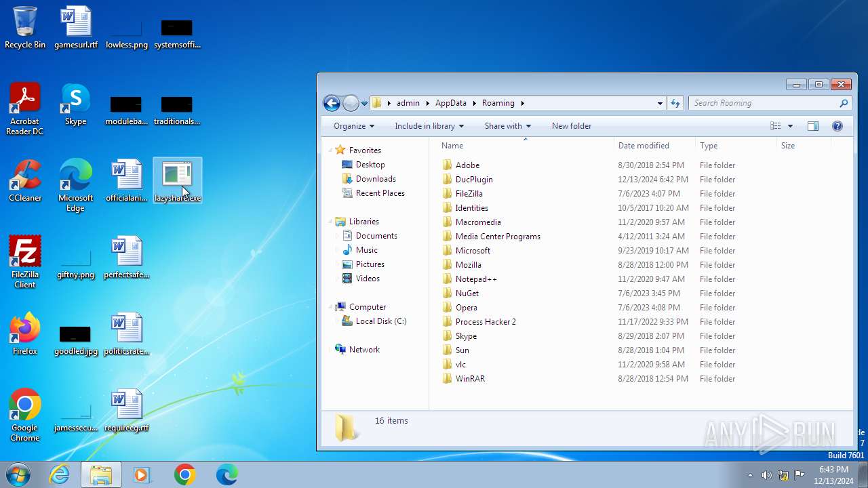Refresh the Roaming folder view
This screenshot has height=488, width=868.
(675, 103)
